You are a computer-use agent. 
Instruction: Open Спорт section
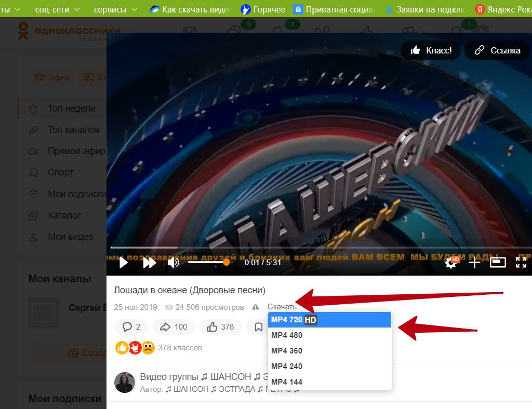51,172
